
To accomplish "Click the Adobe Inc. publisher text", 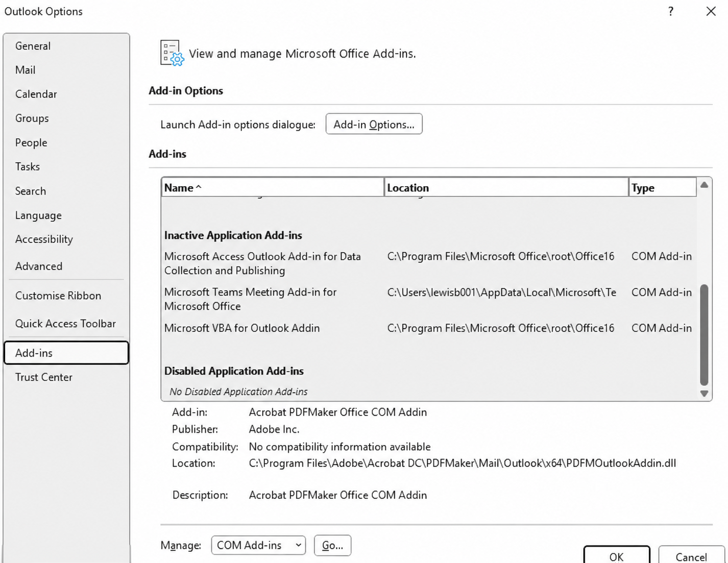I will [x=274, y=429].
